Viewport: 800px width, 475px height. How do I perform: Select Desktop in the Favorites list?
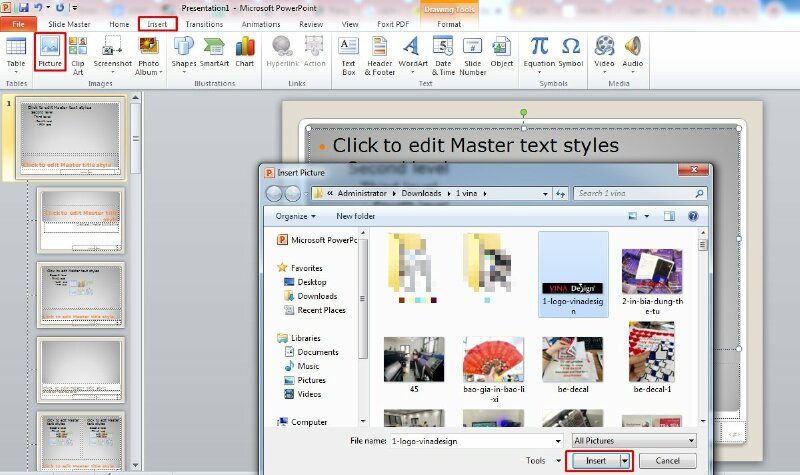point(305,282)
